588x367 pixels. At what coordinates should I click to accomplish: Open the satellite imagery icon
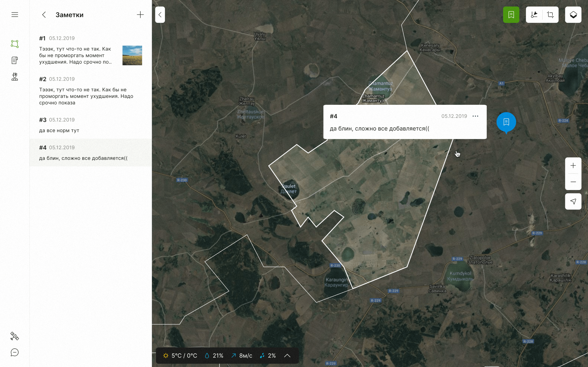point(15,336)
